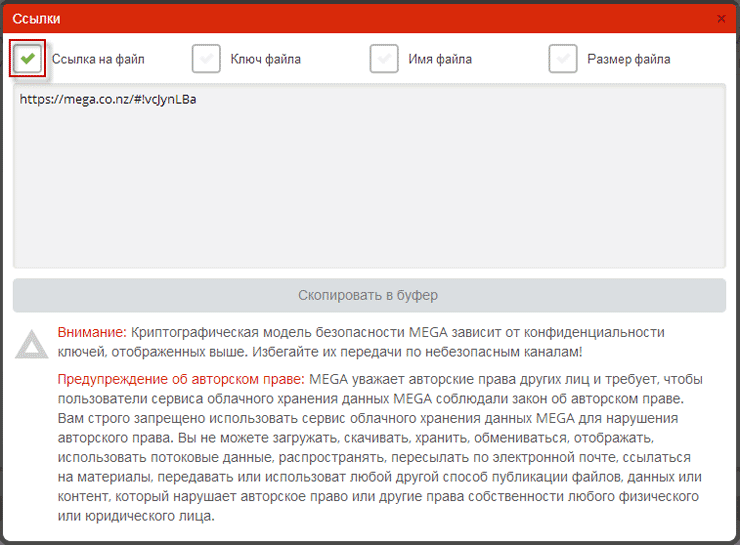Click inside the mega.co.nz link text area

pyautogui.click(x=369, y=176)
